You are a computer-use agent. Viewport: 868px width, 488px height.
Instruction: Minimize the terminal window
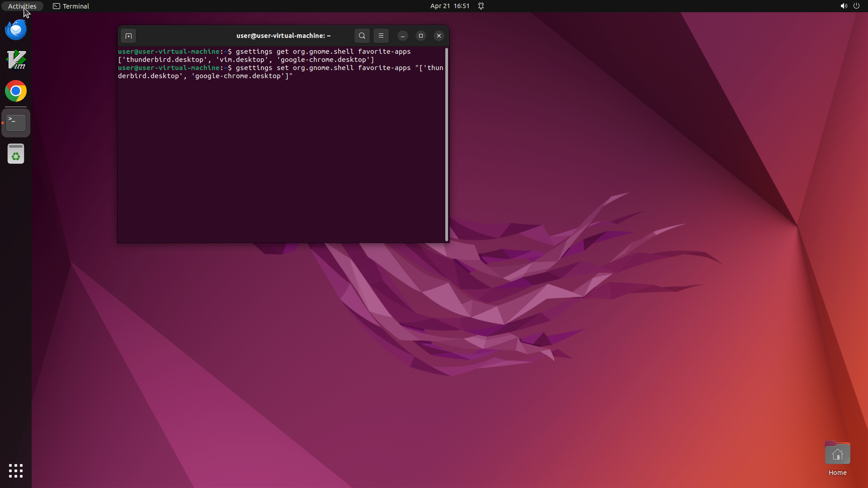coord(403,36)
